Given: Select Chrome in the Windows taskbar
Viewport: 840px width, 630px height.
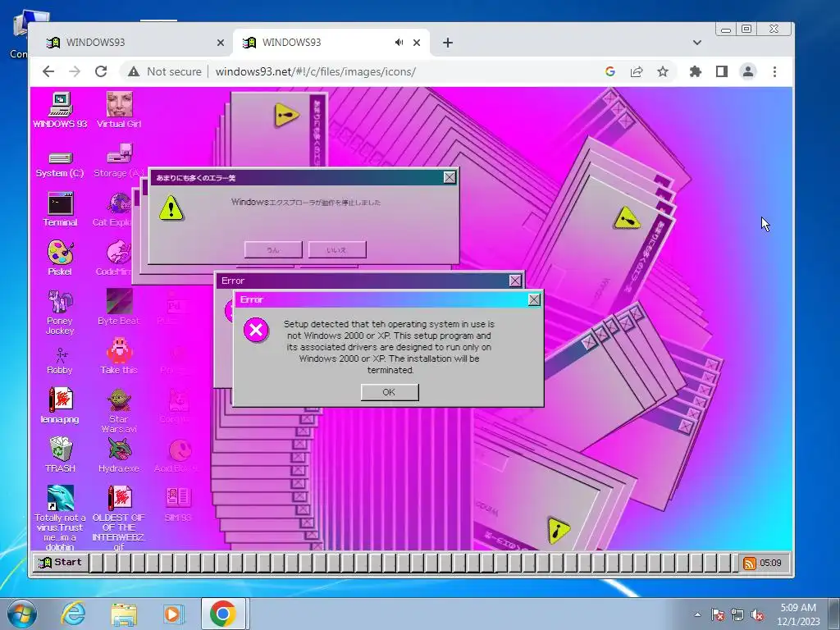Looking at the screenshot, I should point(223,614).
